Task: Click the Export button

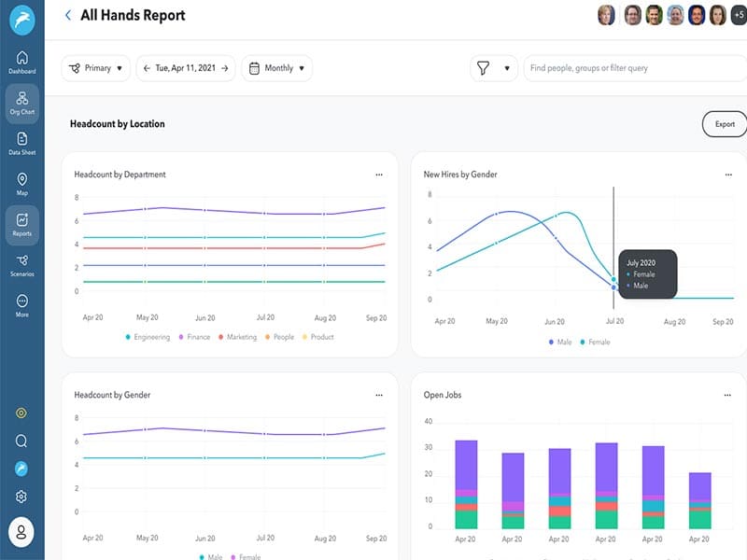Action: [x=725, y=124]
